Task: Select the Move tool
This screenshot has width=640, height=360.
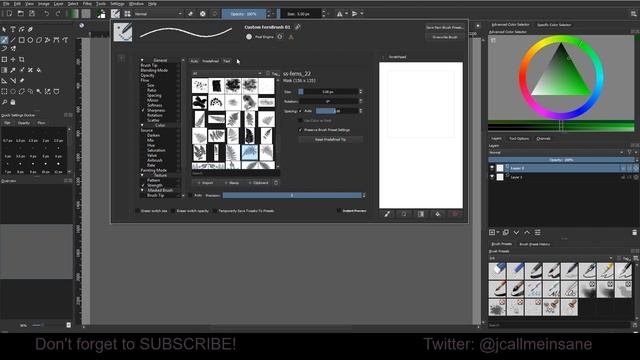Action: pyautogui.click(x=13, y=60)
